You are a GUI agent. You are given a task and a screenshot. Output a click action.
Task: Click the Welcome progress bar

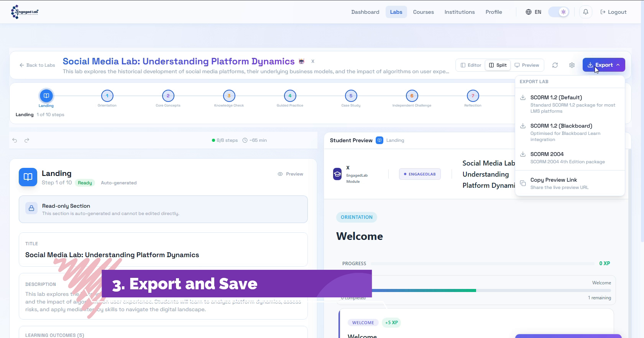[x=475, y=290]
